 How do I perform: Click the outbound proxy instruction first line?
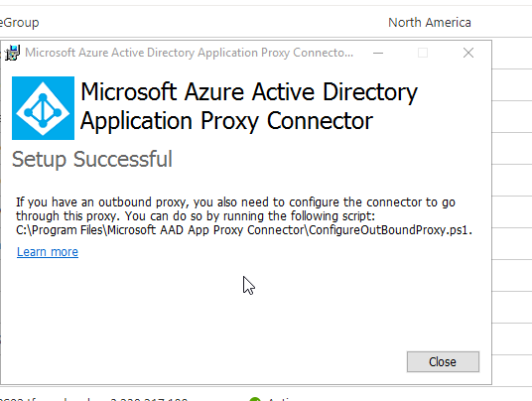(x=235, y=202)
